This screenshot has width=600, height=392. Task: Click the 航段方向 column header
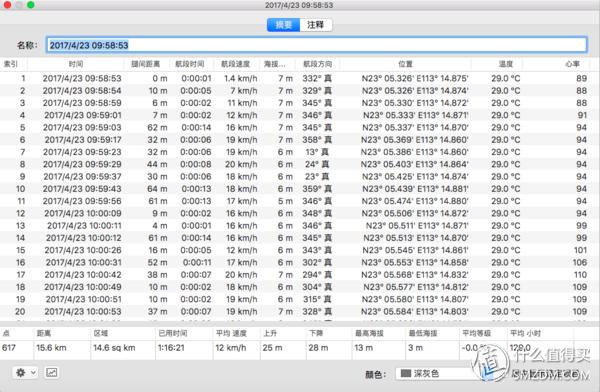(318, 64)
